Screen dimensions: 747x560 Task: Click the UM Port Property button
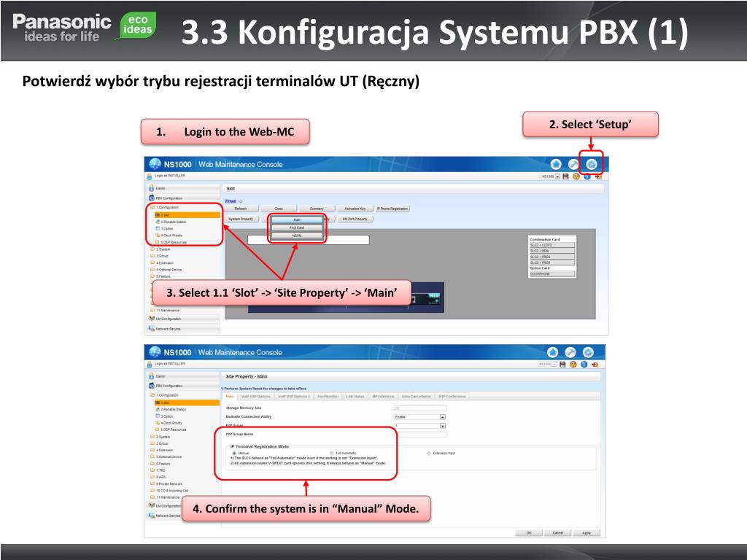(355, 219)
